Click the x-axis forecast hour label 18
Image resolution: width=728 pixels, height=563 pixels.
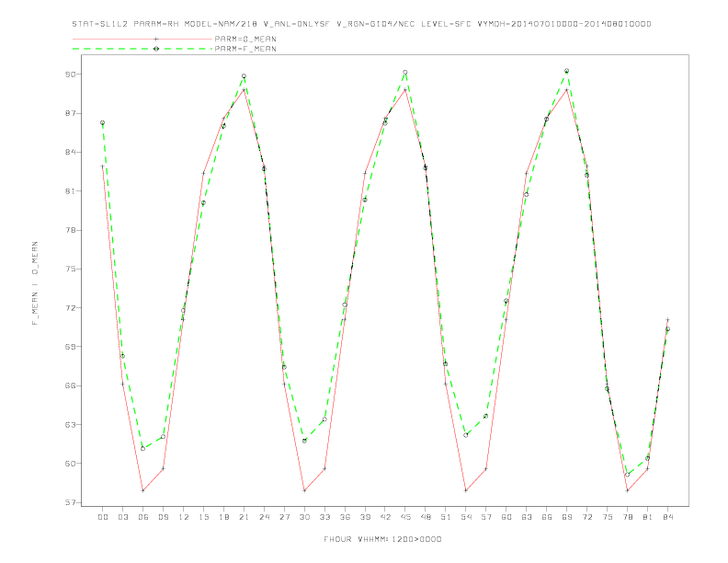point(223,517)
